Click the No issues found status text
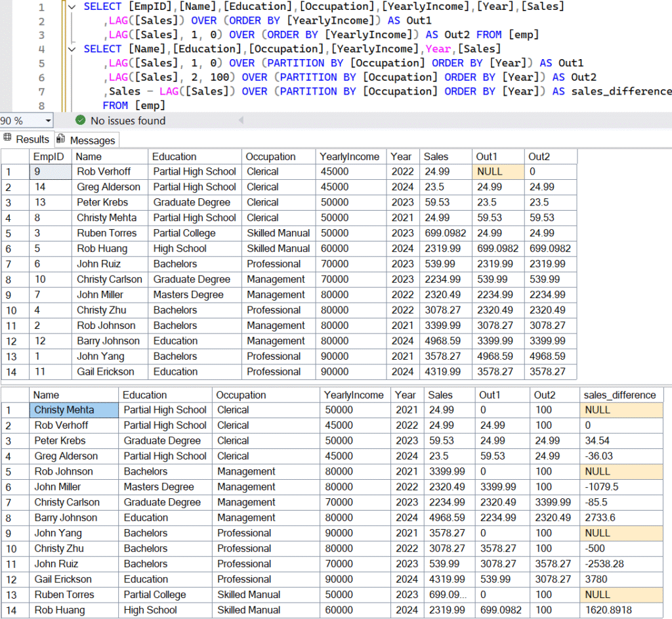 coord(127,121)
